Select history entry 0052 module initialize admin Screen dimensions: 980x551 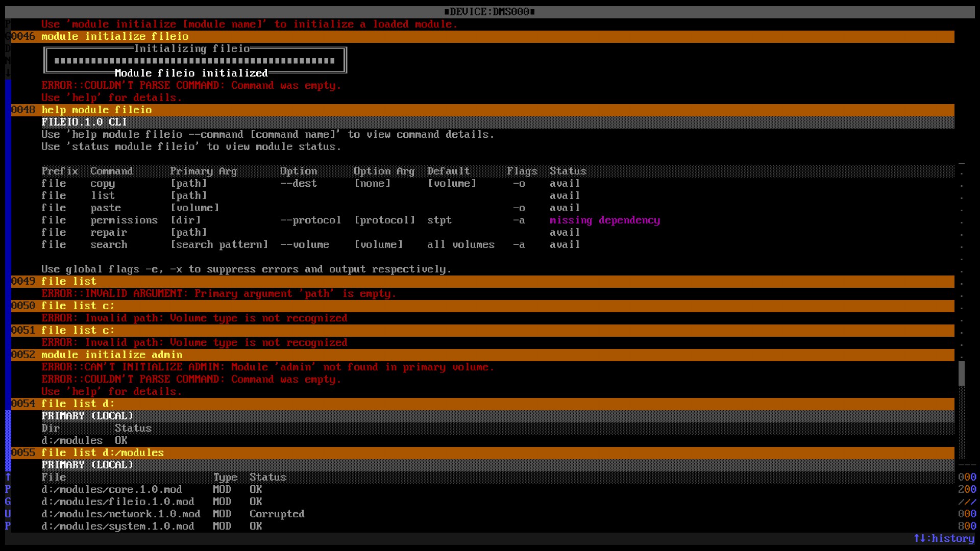point(483,355)
